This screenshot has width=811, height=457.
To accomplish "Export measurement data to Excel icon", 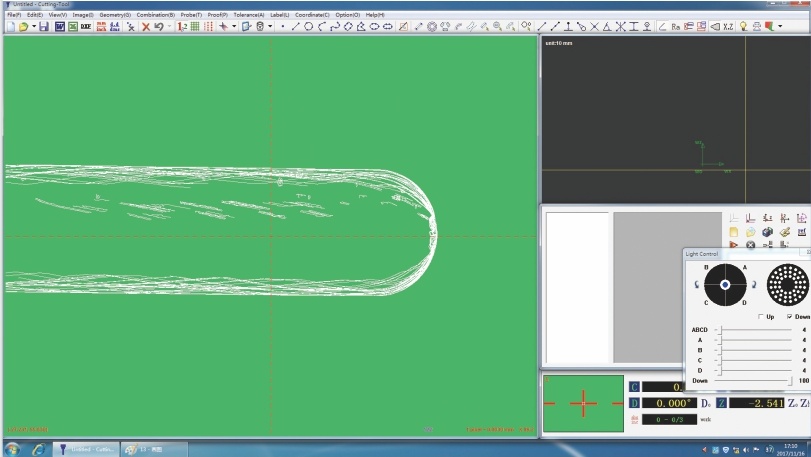I will (72, 26).
